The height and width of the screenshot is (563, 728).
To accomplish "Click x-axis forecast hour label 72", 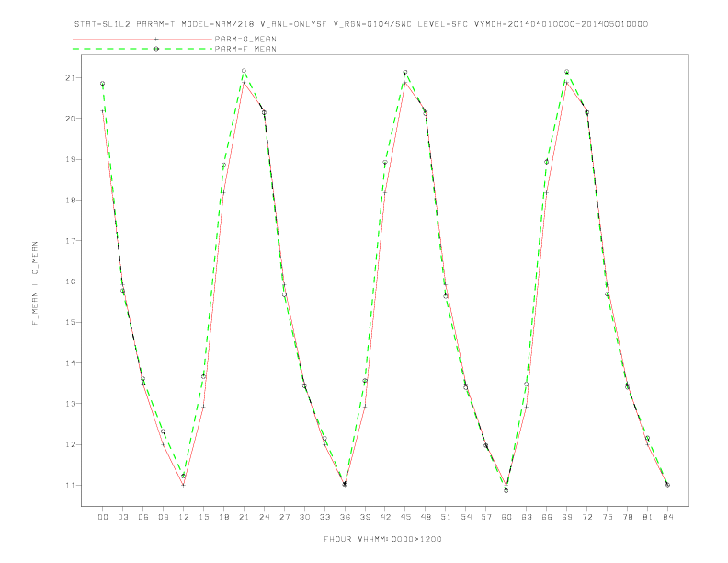I will coord(586,517).
